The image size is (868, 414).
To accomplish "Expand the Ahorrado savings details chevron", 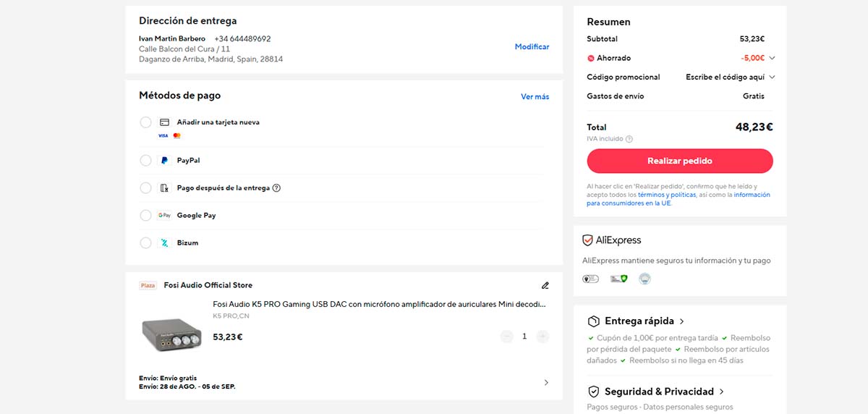I will 772,58.
